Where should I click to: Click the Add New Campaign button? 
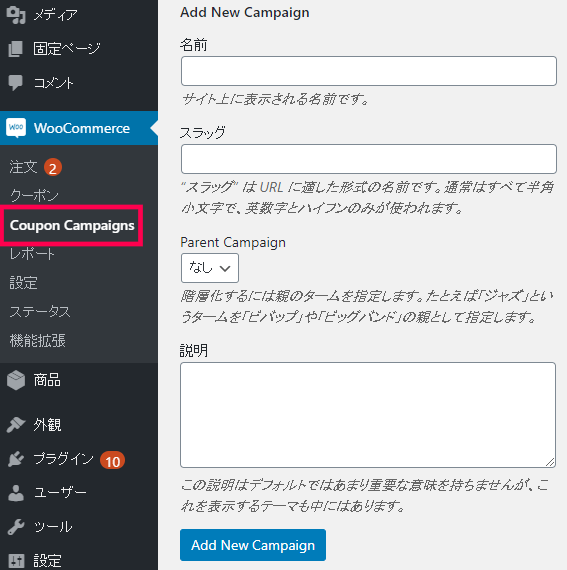coord(253,545)
